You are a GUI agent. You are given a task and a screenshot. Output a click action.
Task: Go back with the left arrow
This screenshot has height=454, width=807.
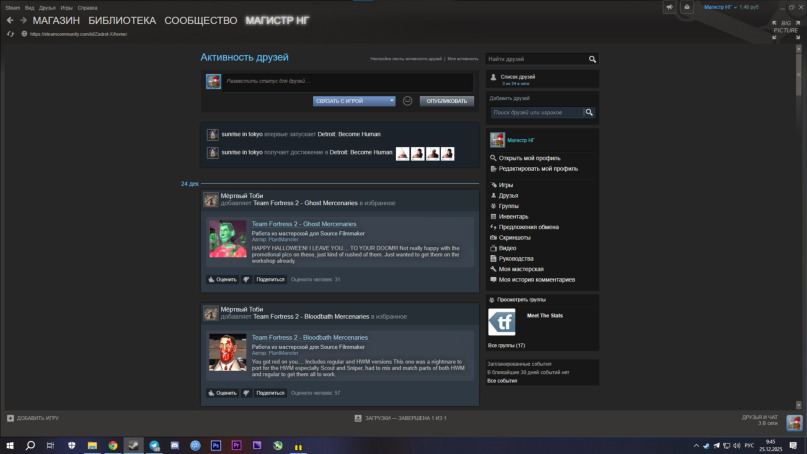(x=10, y=21)
